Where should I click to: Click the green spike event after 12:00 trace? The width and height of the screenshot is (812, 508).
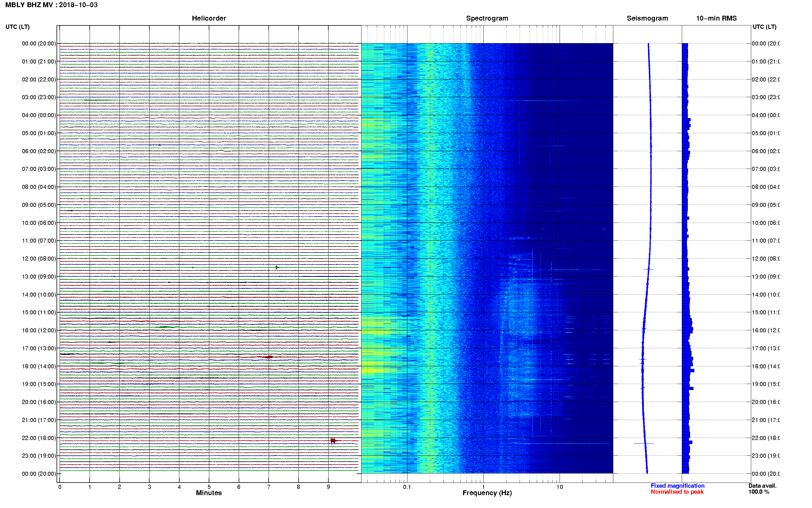[276, 267]
